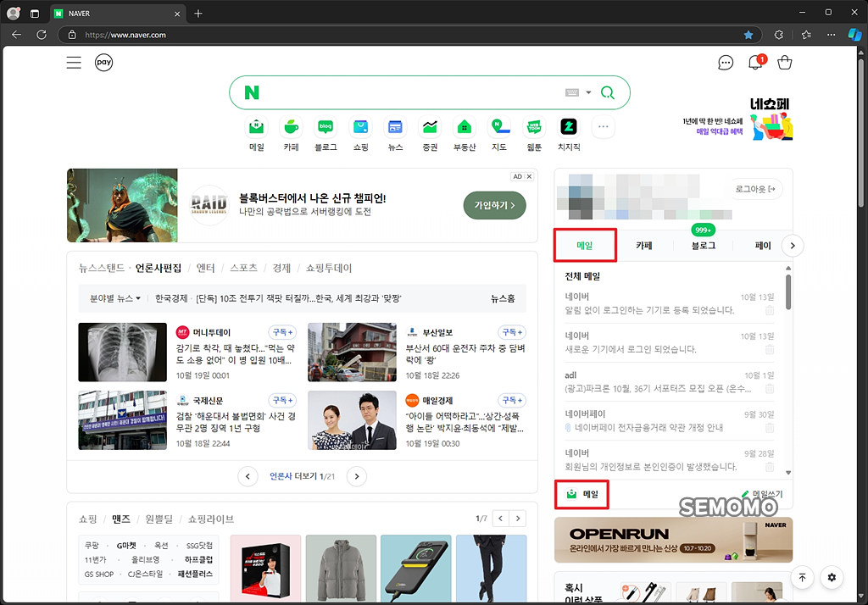Click the browser refresh icon
868x605 pixels.
42,35
